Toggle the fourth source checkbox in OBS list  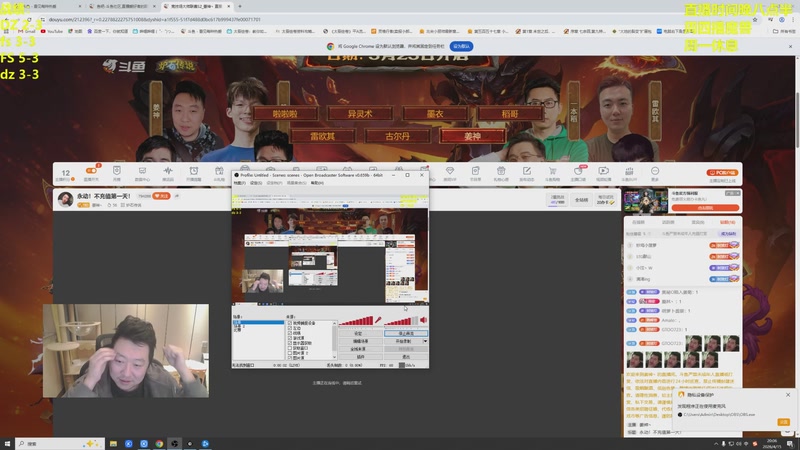290,338
